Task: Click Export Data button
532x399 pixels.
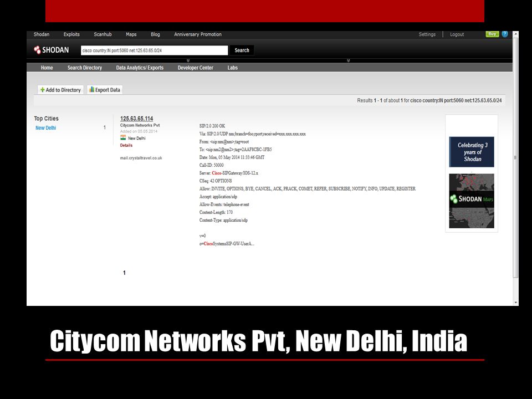Action: click(x=105, y=90)
